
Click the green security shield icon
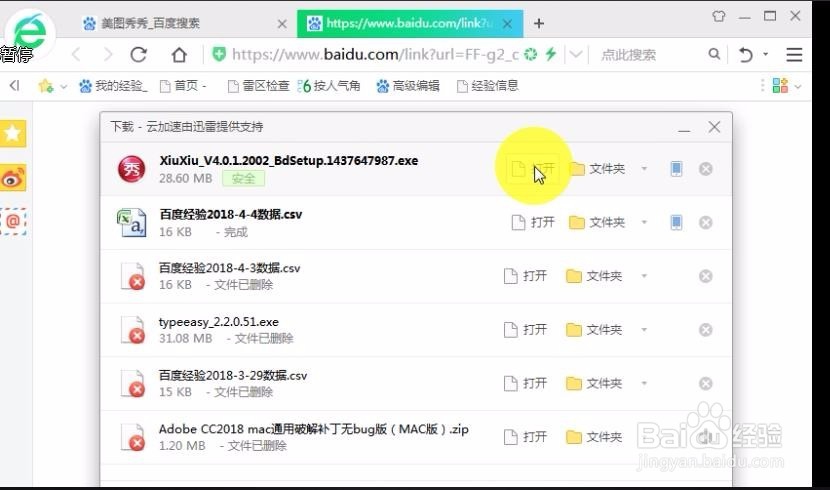click(x=219, y=54)
